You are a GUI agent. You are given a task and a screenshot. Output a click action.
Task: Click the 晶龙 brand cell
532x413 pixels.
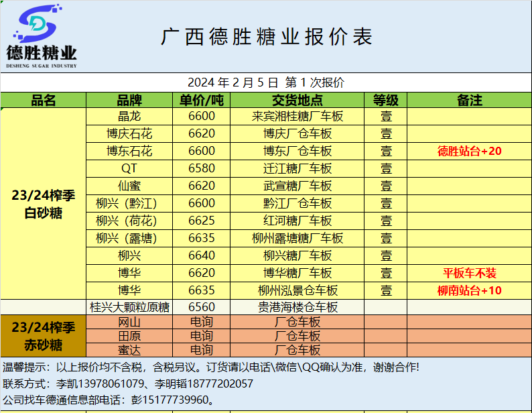click(129, 116)
